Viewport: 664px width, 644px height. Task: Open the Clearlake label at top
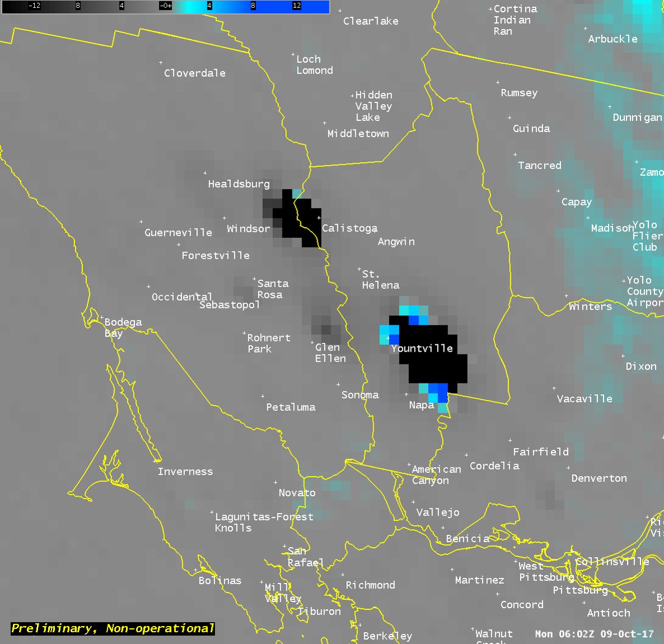[x=370, y=21]
